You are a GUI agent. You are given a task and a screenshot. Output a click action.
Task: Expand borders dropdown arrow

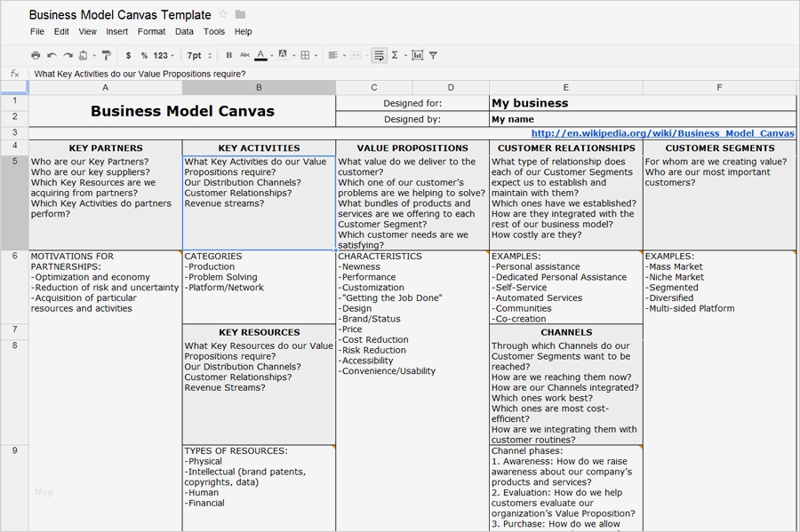pos(316,56)
